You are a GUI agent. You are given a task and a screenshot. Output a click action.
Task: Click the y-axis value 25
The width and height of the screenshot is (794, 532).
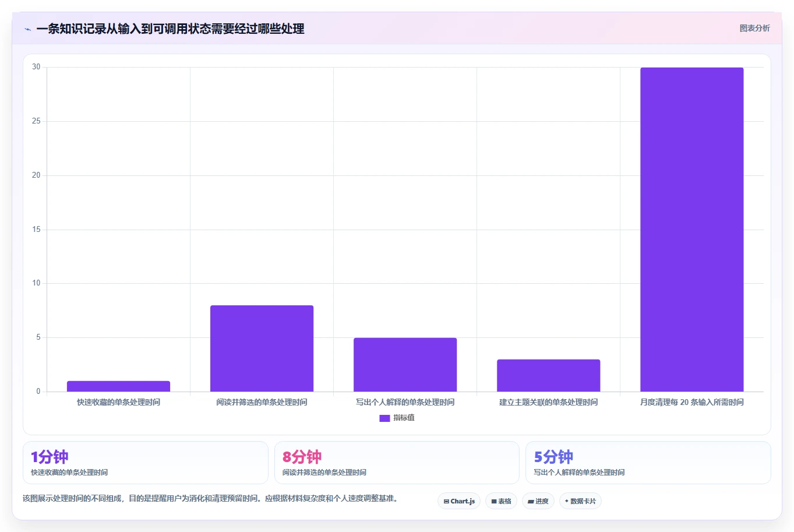[x=36, y=121]
